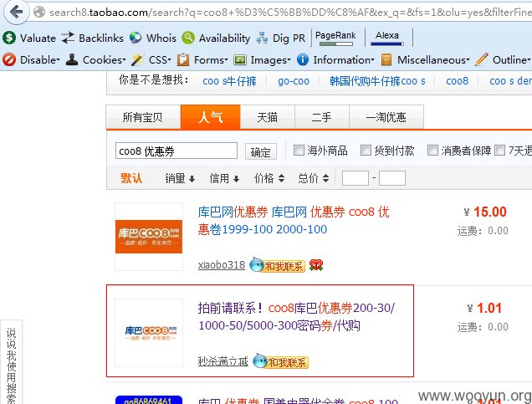This screenshot has height=404, width=532.
Task: Switch to the 天猫 tab
Action: [268, 117]
